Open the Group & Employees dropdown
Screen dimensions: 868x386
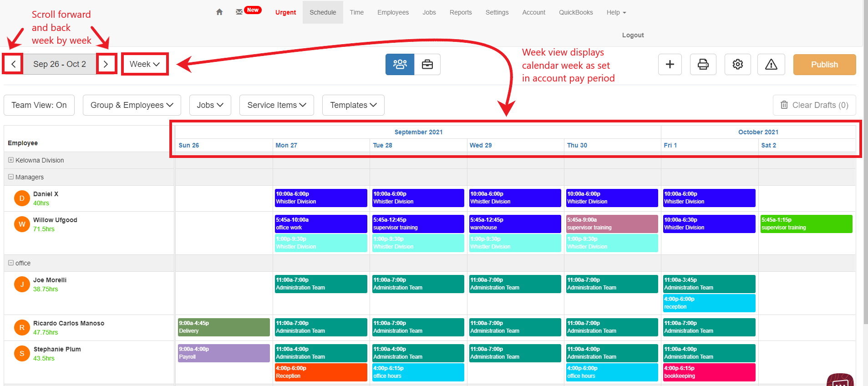[x=132, y=105]
